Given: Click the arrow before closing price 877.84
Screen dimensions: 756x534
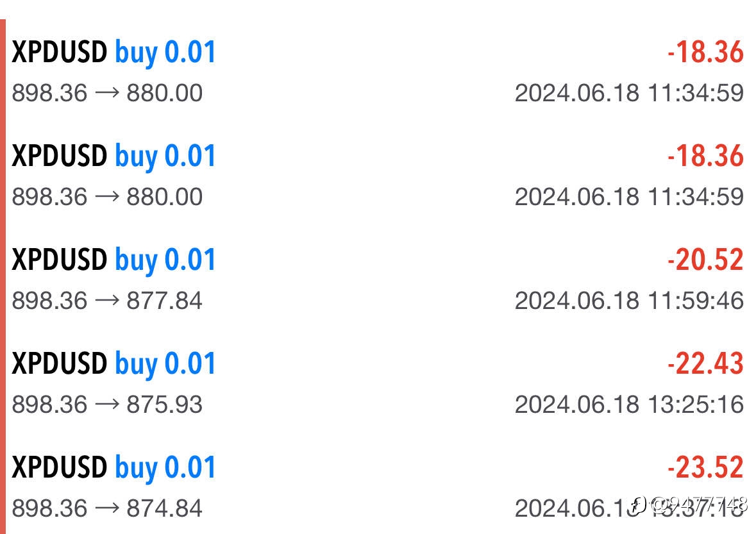Looking at the screenshot, I should tap(107, 300).
